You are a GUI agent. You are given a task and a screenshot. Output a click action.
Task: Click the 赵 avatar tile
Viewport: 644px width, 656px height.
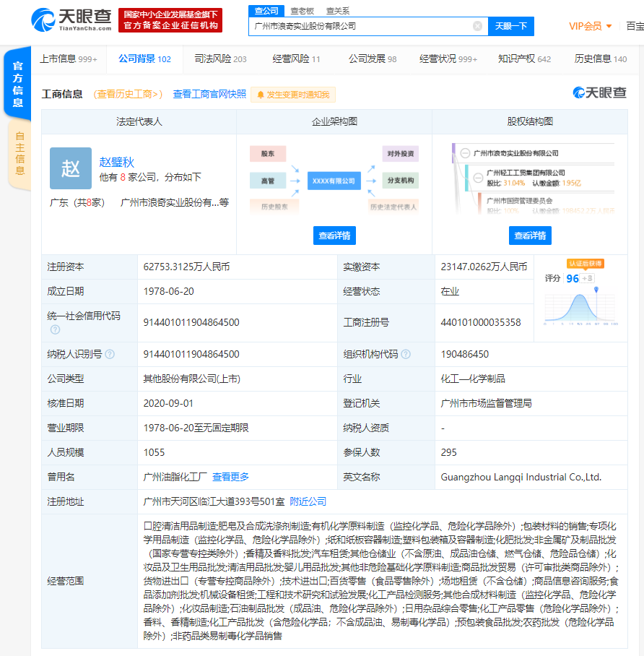[x=71, y=168]
